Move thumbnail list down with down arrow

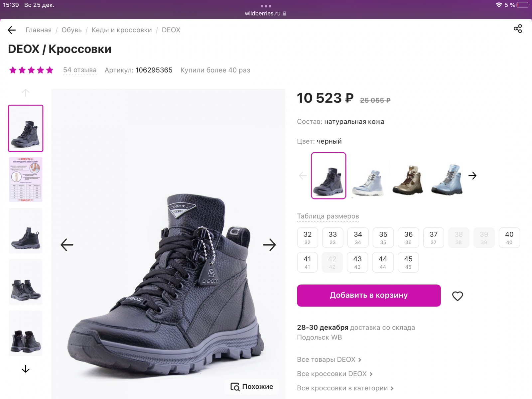click(26, 369)
